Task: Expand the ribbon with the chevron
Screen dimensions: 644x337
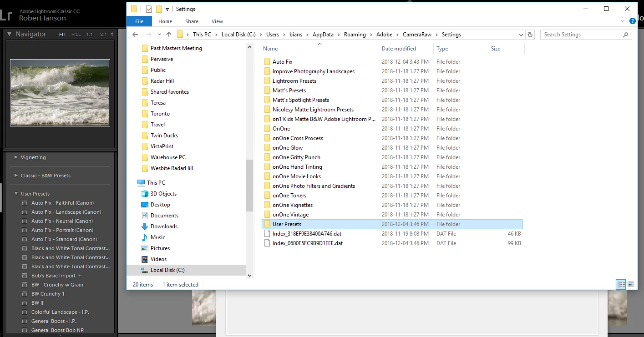Action: coord(623,21)
